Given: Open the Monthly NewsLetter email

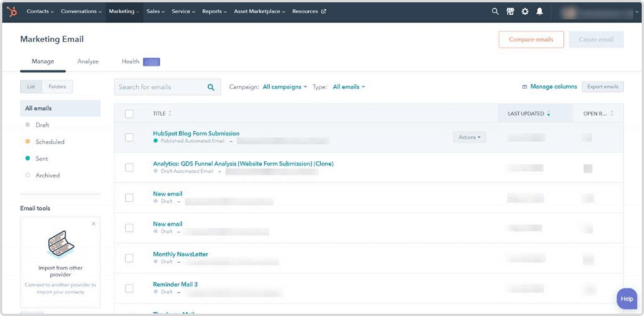Looking at the screenshot, I should [x=180, y=254].
